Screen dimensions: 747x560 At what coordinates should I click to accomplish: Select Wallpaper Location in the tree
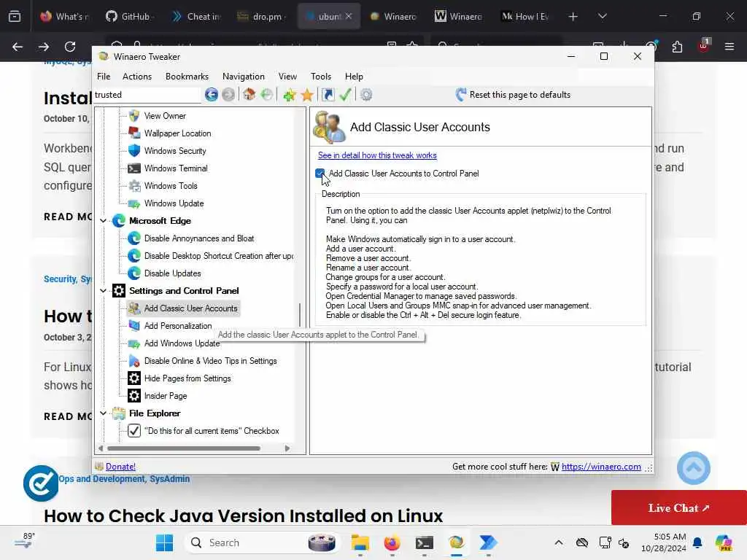pyautogui.click(x=177, y=133)
